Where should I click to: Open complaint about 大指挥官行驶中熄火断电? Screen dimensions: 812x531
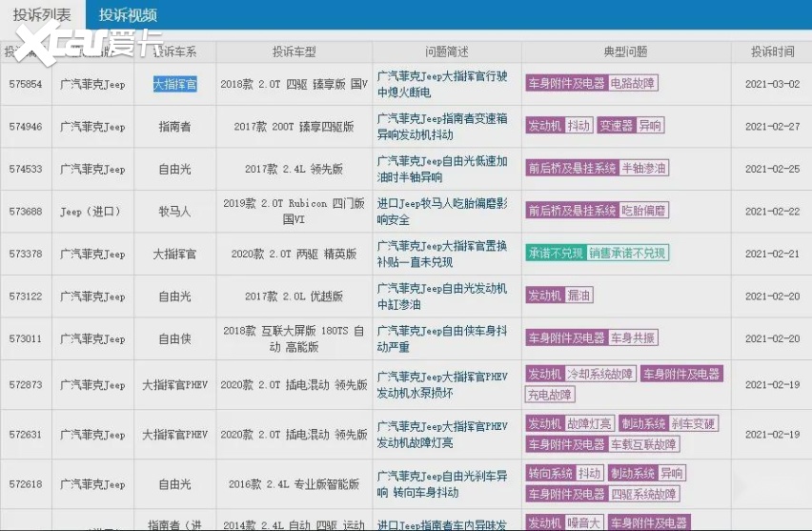pos(441,84)
